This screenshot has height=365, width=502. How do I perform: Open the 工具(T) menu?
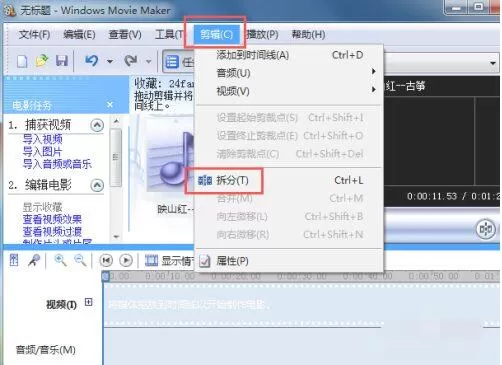pos(169,34)
